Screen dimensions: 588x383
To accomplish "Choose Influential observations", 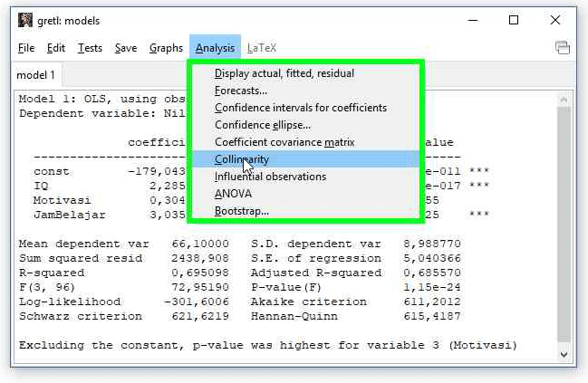I will (x=270, y=177).
